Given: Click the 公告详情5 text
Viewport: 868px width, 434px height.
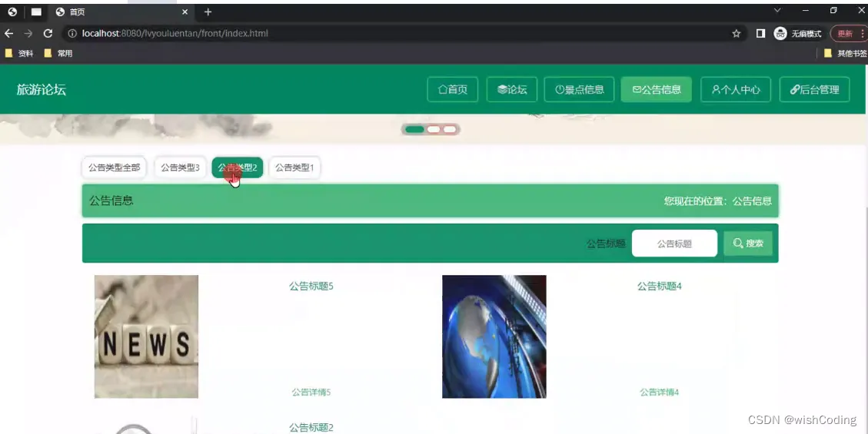Looking at the screenshot, I should [x=311, y=392].
